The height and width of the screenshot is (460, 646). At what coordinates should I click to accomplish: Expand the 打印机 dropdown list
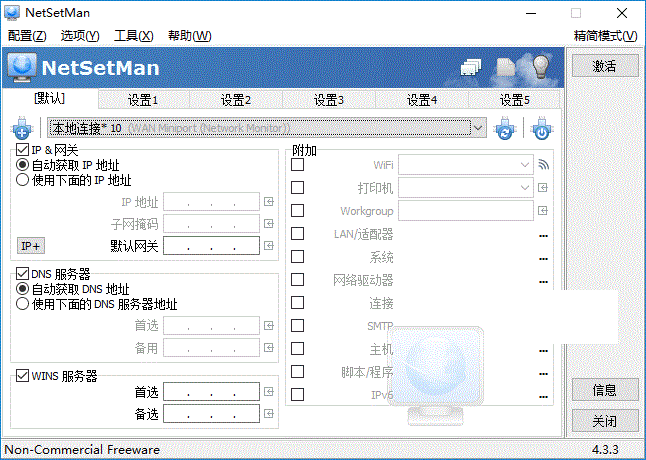[x=524, y=188]
